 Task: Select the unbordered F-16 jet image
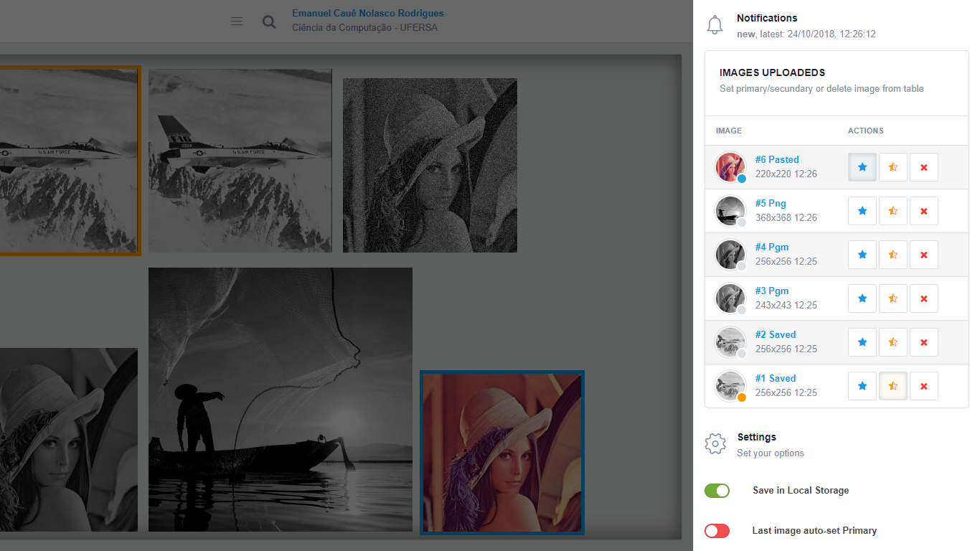tap(240, 161)
